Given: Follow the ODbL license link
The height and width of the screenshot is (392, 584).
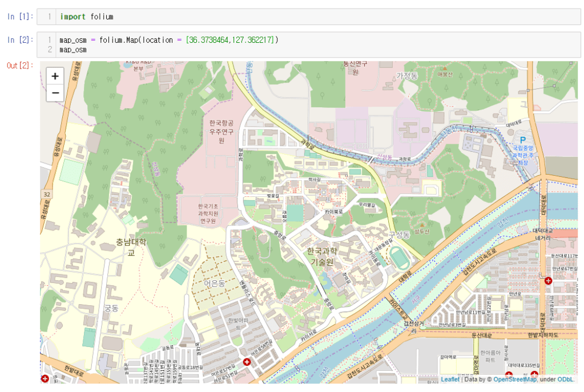Looking at the screenshot, I should click(566, 379).
